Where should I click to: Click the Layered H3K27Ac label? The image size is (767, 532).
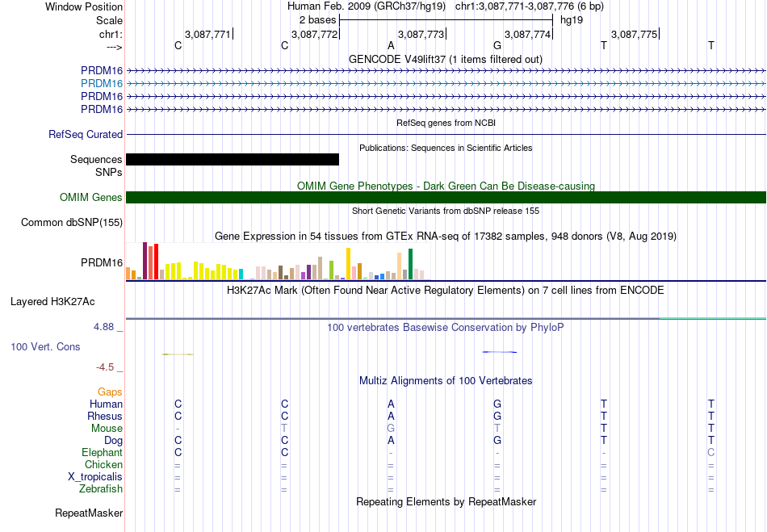[52, 302]
